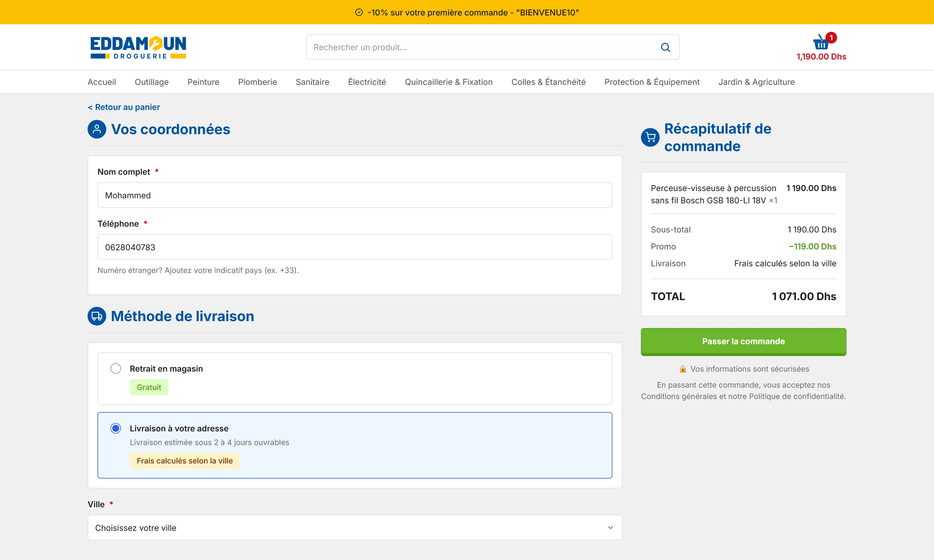Click the padlock security icon

pyautogui.click(x=683, y=369)
